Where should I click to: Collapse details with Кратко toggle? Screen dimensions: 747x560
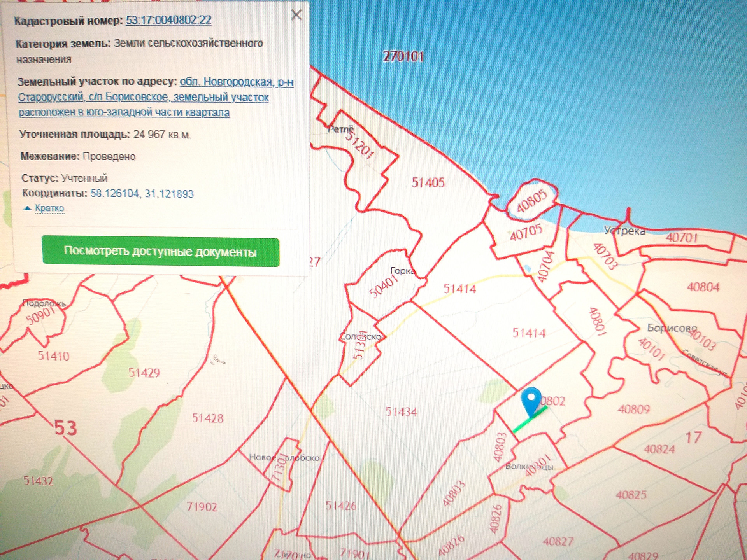[x=49, y=208]
